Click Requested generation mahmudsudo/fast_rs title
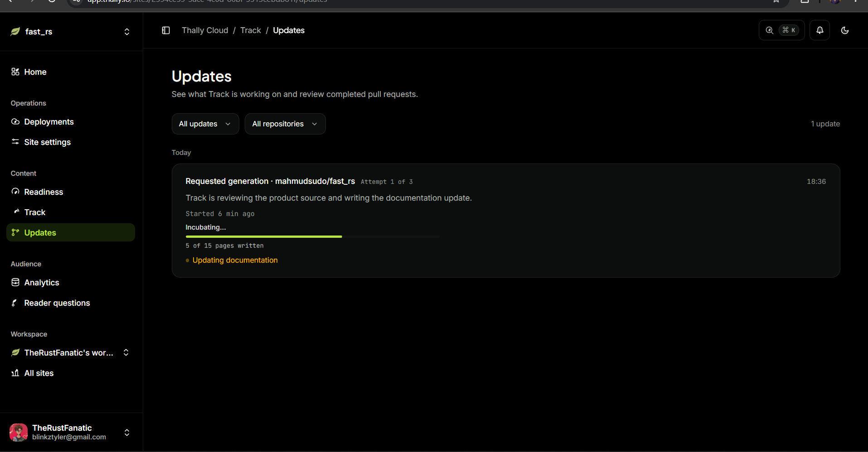 click(270, 181)
